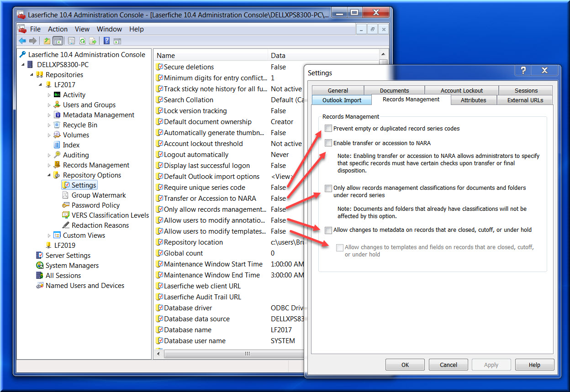This screenshot has height=392, width=570.
Task: Open the Action menu
Action: [58, 29]
